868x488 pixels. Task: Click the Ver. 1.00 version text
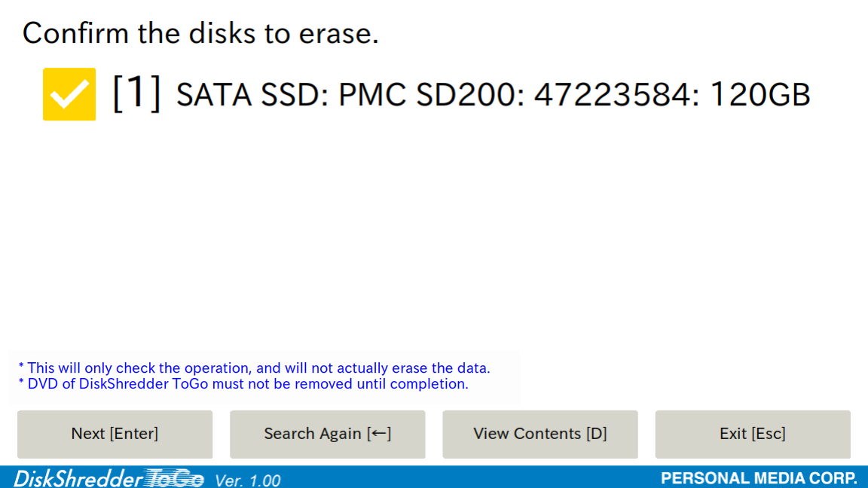click(247, 480)
